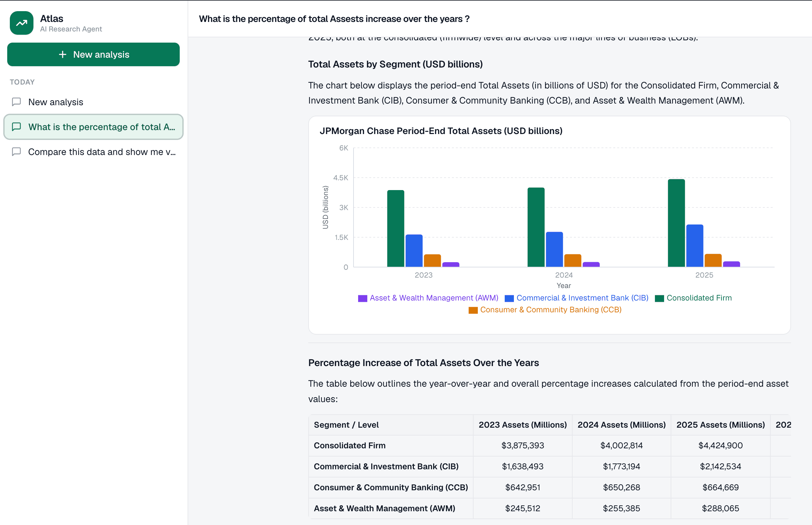The height and width of the screenshot is (525, 812).
Task: Click the 2025 green Consolidated Firm bar
Action: click(x=676, y=223)
